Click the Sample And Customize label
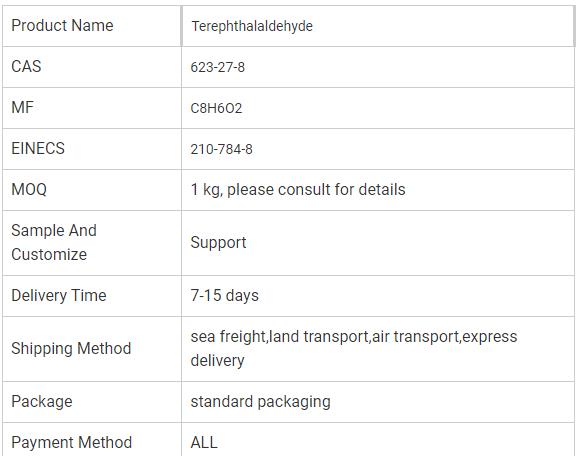 pyautogui.click(x=54, y=243)
